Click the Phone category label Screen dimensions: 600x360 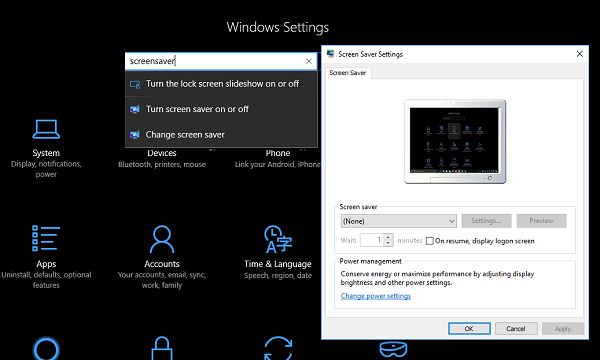pyautogui.click(x=278, y=153)
